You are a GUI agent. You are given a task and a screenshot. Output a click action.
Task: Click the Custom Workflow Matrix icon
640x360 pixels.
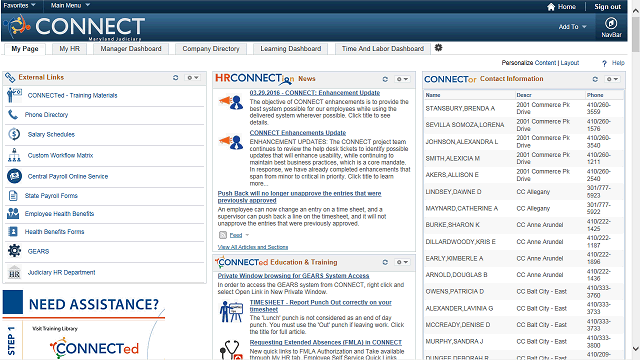[14, 155]
